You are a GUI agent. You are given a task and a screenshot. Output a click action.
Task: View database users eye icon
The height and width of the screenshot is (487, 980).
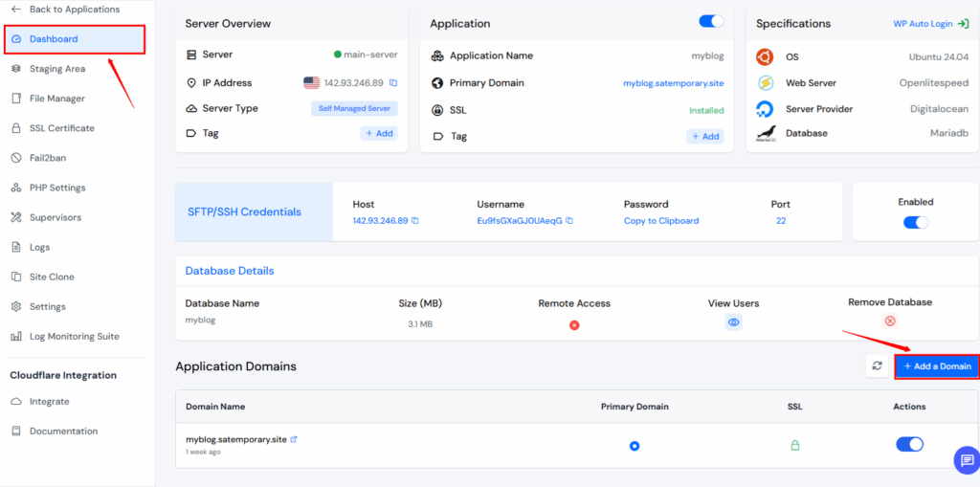pyautogui.click(x=734, y=322)
